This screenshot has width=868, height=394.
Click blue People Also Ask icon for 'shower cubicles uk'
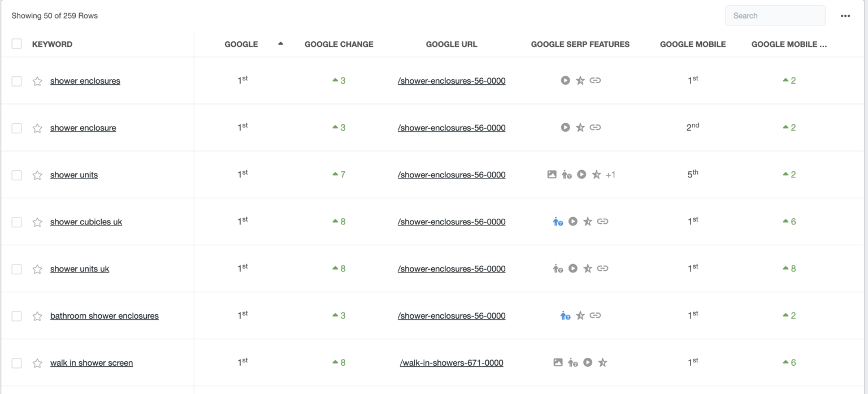pyautogui.click(x=558, y=222)
